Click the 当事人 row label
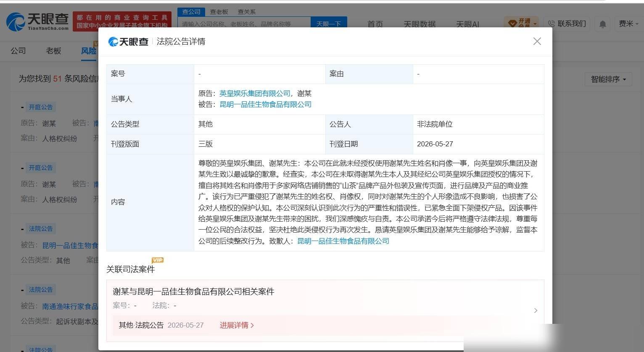644x352 pixels. (x=121, y=99)
